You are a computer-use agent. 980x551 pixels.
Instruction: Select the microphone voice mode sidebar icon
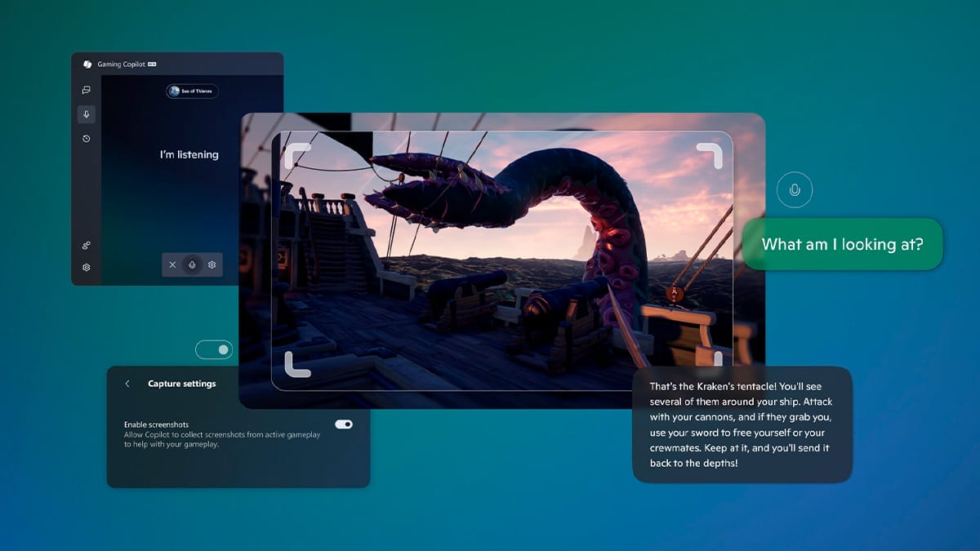(x=87, y=114)
